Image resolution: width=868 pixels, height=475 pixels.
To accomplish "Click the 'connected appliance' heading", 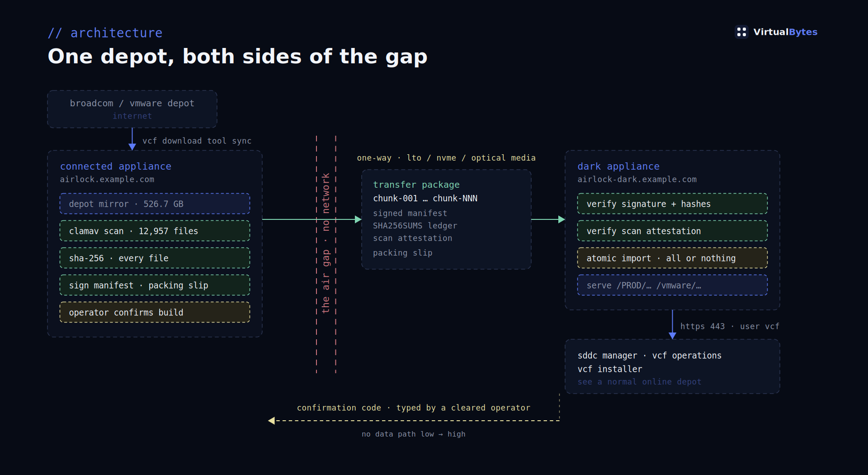I will point(116,166).
